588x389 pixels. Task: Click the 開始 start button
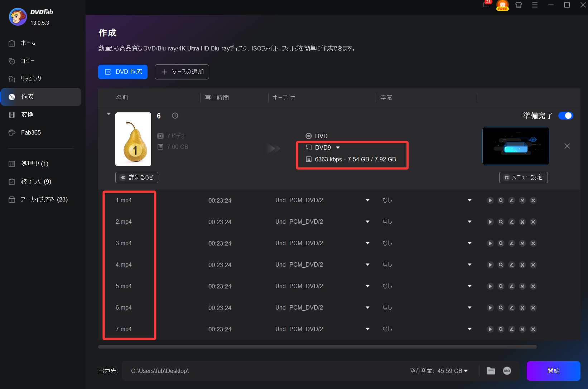pyautogui.click(x=553, y=371)
